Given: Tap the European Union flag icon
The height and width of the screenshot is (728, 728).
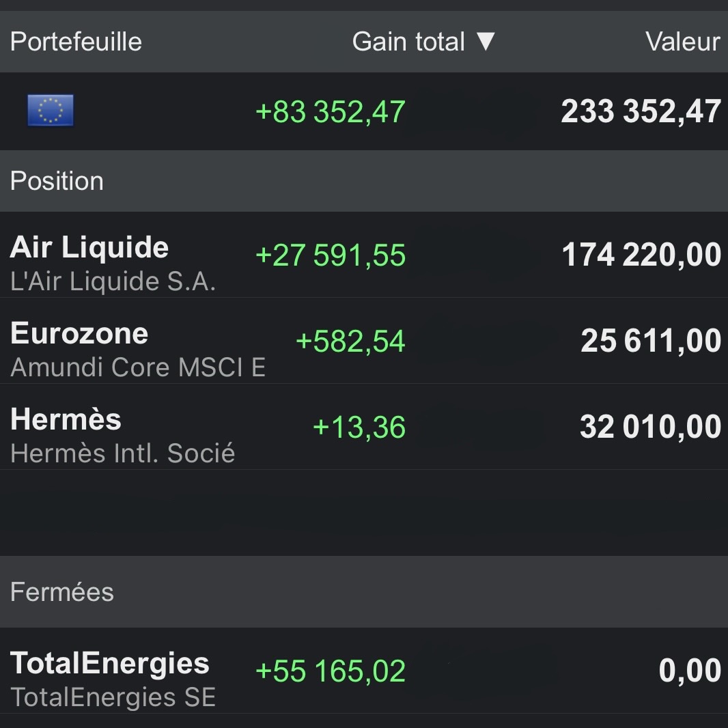Looking at the screenshot, I should (x=51, y=110).
